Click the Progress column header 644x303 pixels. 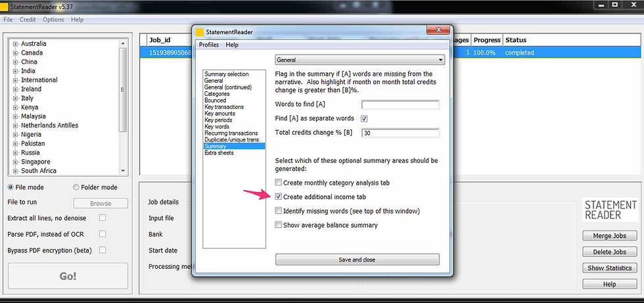click(x=487, y=40)
